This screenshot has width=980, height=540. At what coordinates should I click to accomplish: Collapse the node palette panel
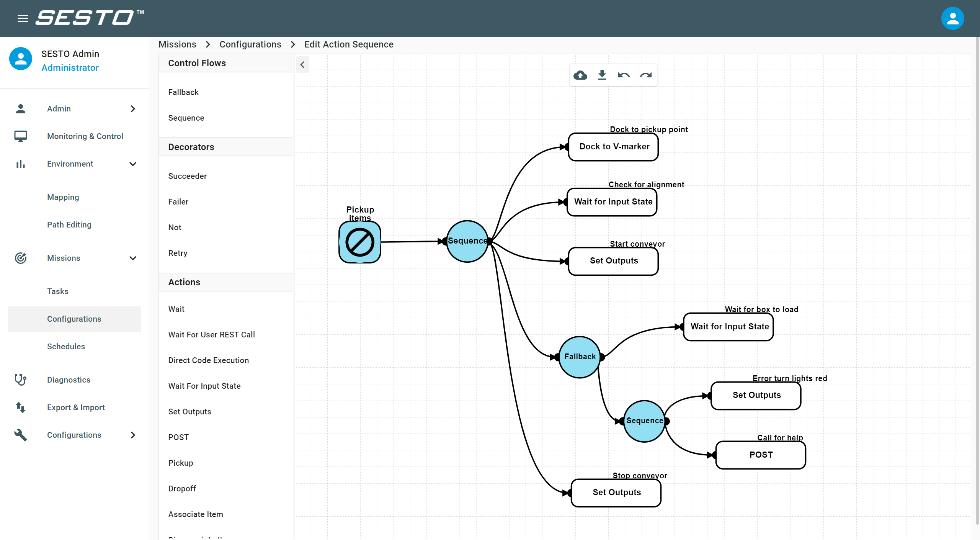pyautogui.click(x=302, y=65)
